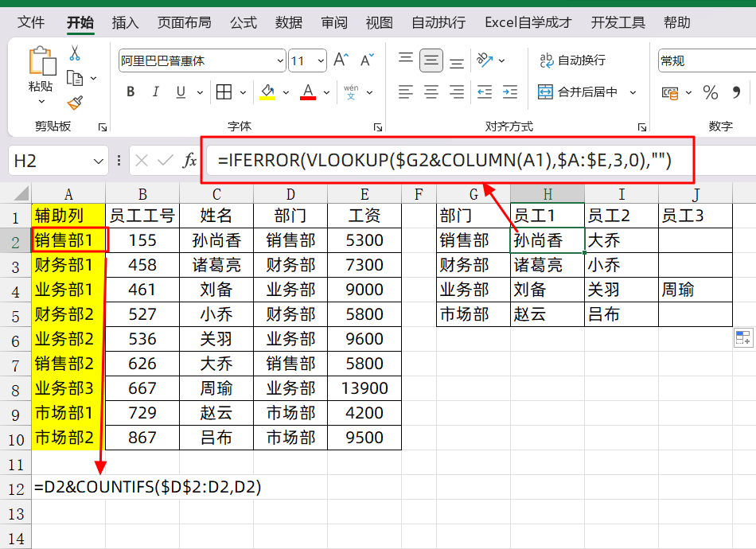The image size is (756, 549).
Task: Open borders dropdown arrow
Action: [243, 92]
